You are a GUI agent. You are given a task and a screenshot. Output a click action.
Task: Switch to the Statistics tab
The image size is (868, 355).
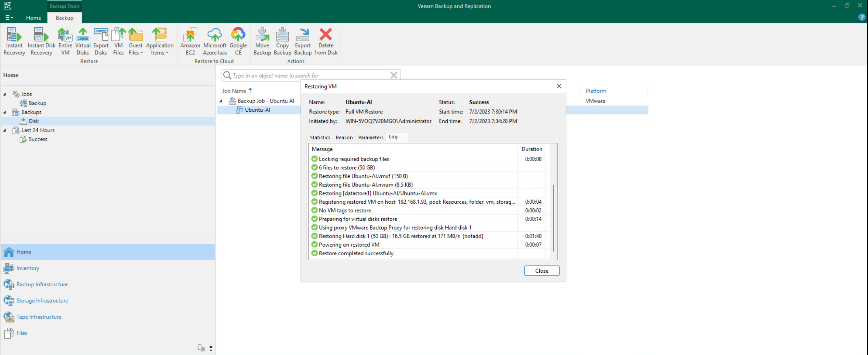click(320, 137)
